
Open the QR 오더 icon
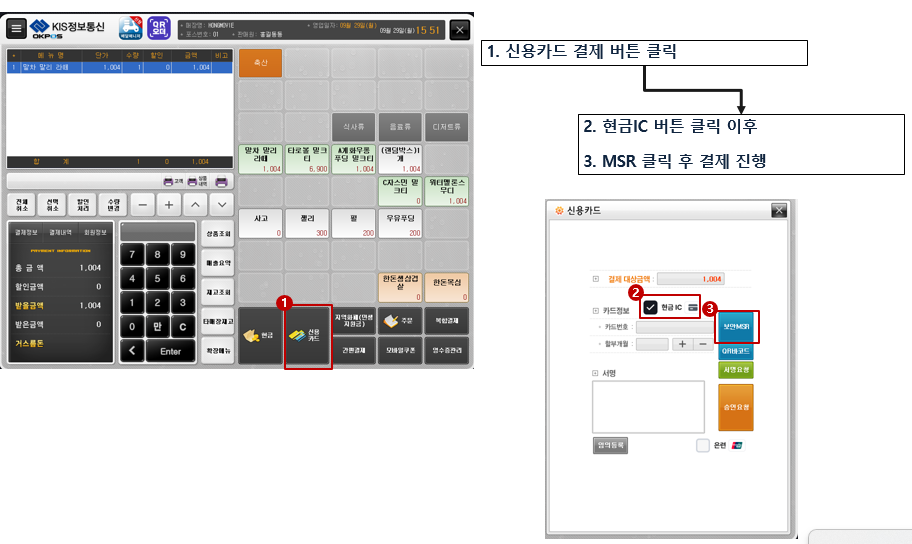[x=158, y=28]
